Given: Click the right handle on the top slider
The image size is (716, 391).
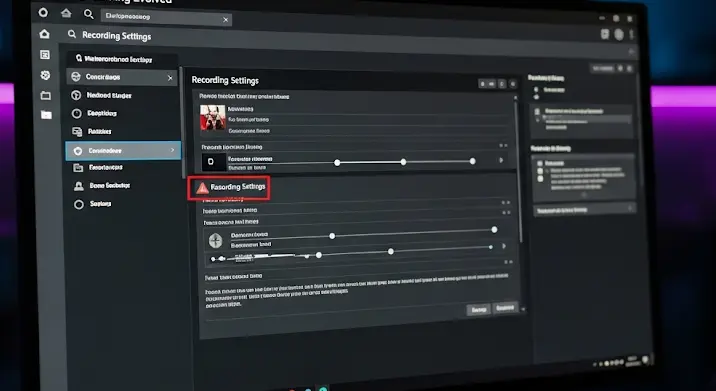Looking at the screenshot, I should click(x=473, y=161).
